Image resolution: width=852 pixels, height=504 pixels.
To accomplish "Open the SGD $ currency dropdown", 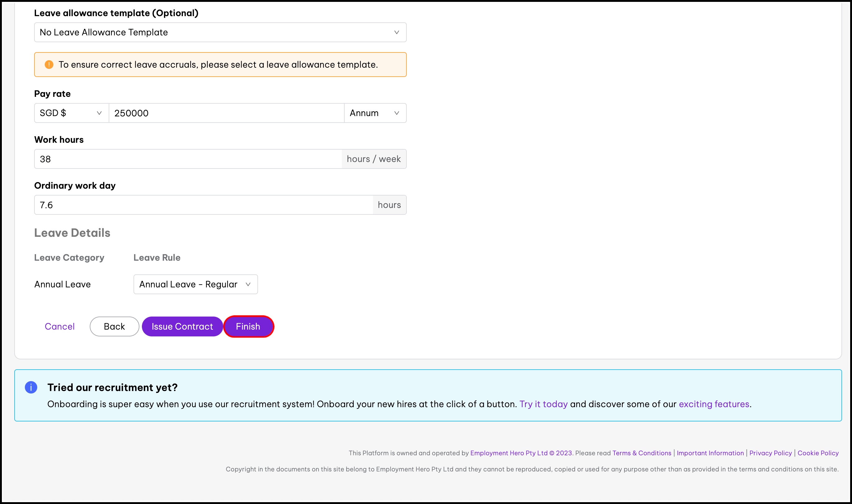I will (x=71, y=113).
